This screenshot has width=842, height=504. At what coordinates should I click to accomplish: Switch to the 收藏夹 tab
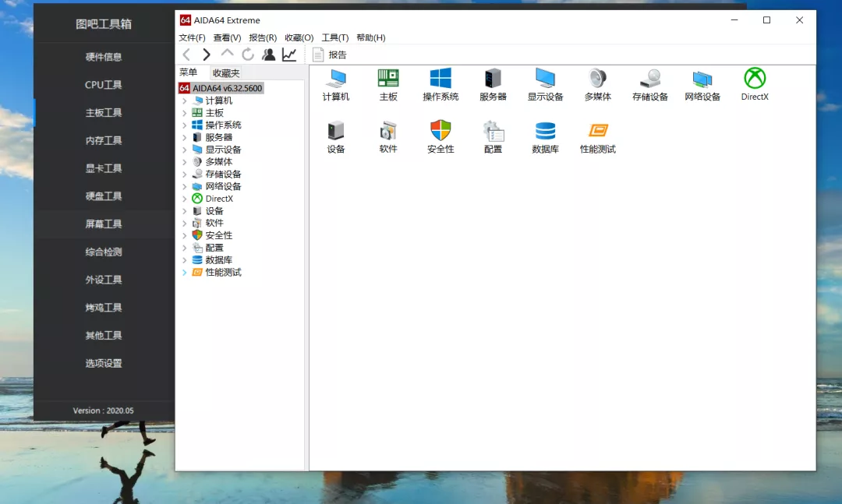coord(226,73)
